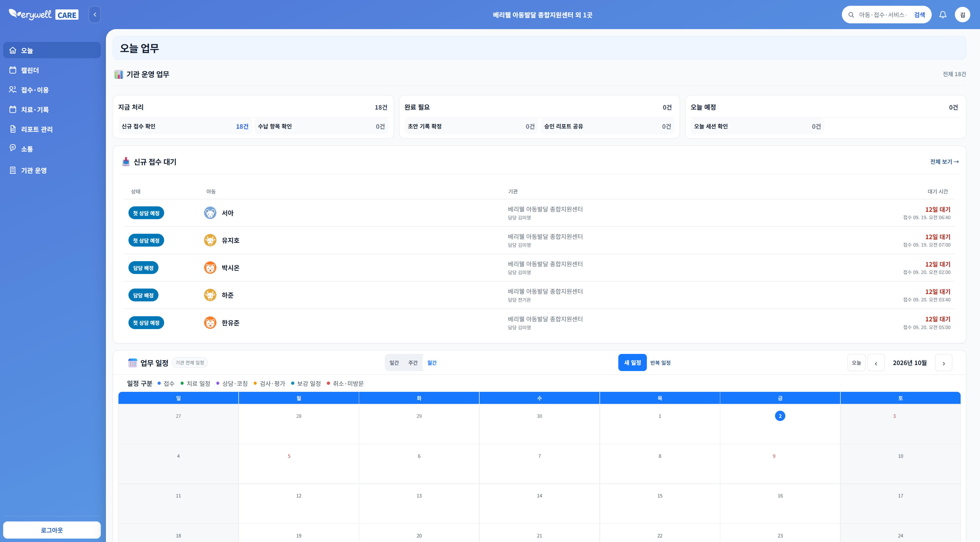Open 기관 운영 in the sidebar

52,170
